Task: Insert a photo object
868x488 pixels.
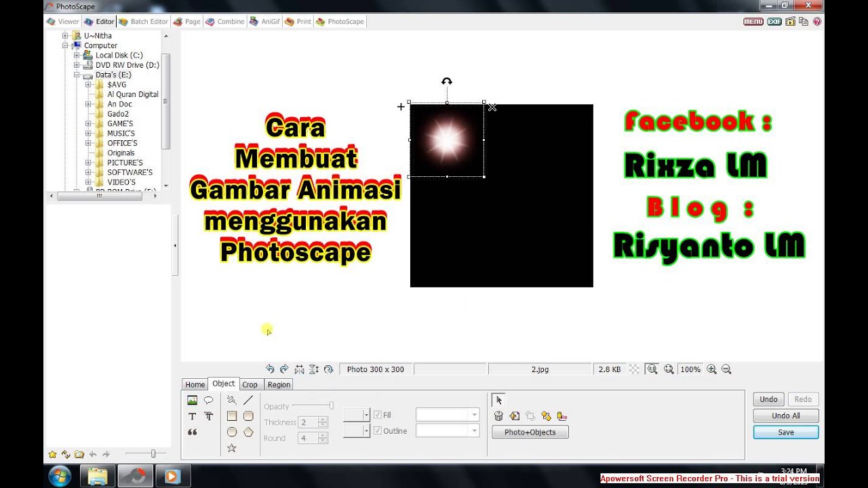Action: [192, 400]
